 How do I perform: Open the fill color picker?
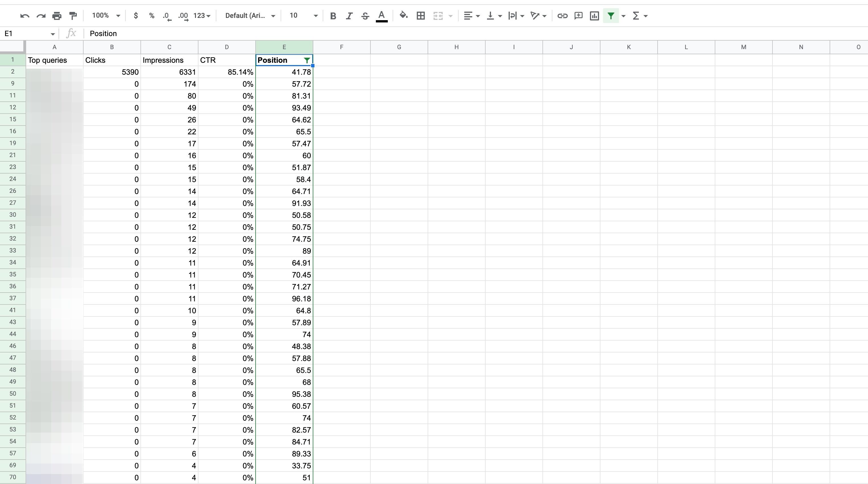point(403,16)
